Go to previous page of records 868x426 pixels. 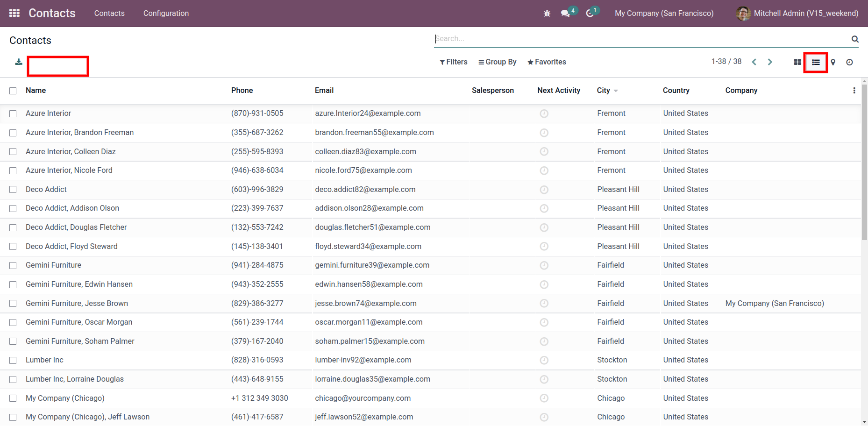coord(754,62)
